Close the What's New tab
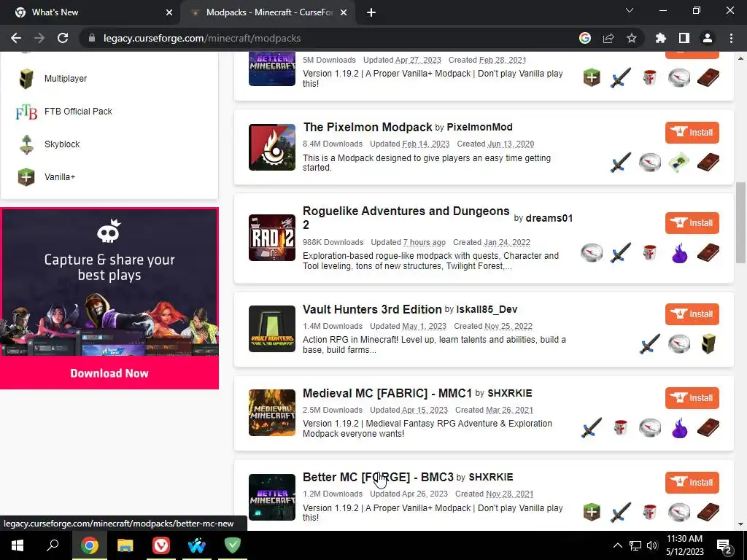Screen dimensions: 747x560 click(x=169, y=12)
